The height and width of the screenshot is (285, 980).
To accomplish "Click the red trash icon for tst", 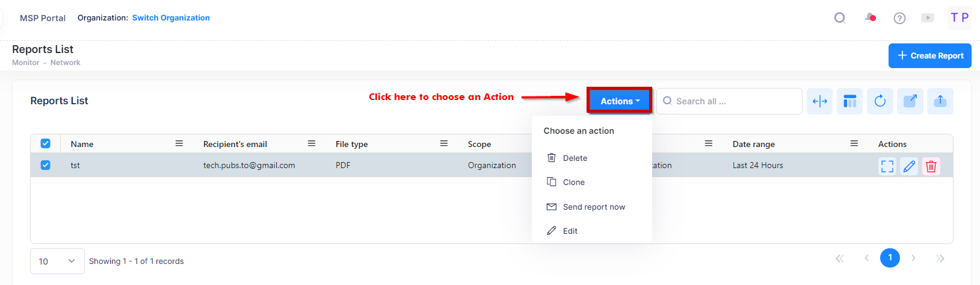I will point(931,166).
